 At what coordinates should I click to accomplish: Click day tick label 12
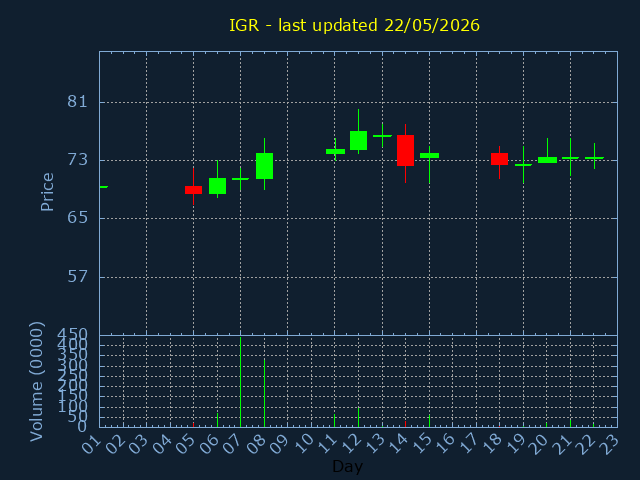[351, 444]
